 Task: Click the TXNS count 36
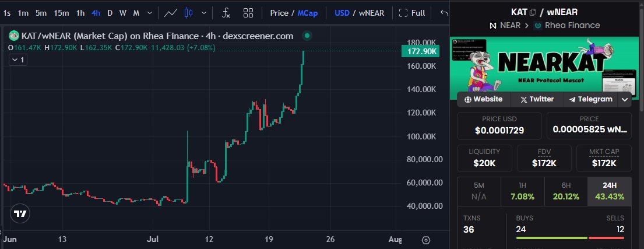(469, 229)
